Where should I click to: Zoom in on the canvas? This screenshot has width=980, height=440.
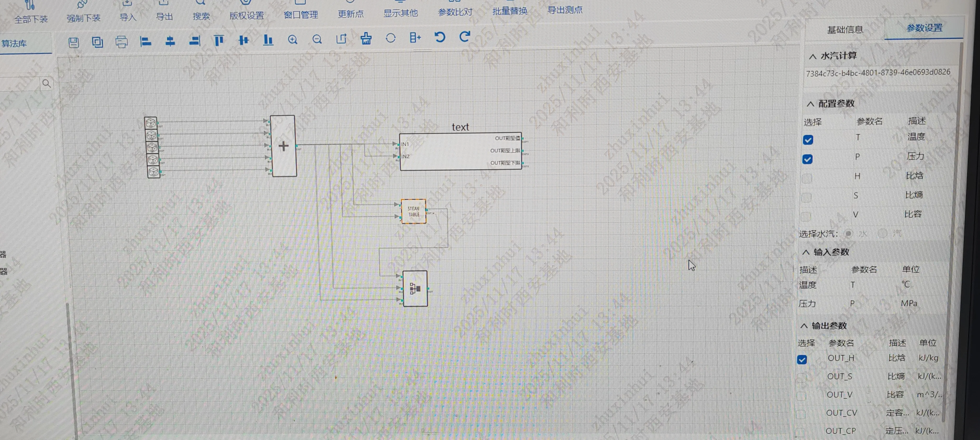coord(293,39)
